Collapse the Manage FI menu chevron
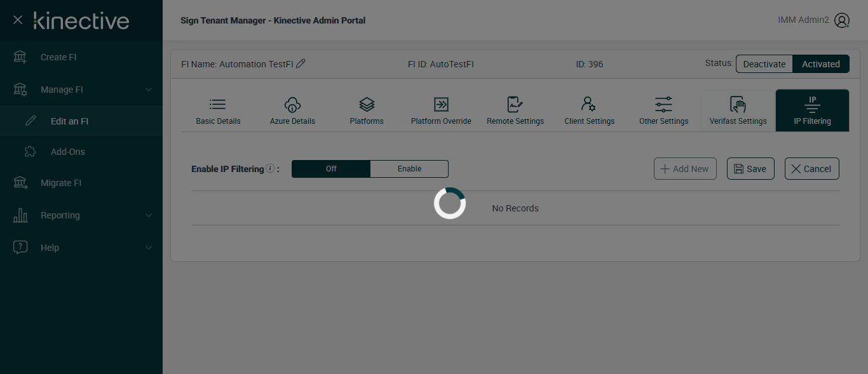 click(x=149, y=90)
